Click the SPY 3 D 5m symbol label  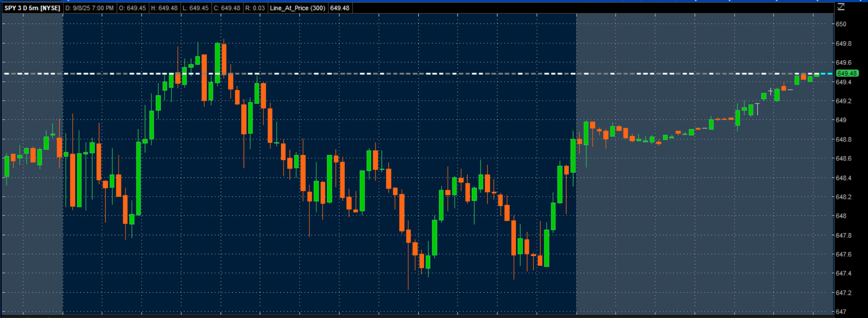(x=32, y=8)
